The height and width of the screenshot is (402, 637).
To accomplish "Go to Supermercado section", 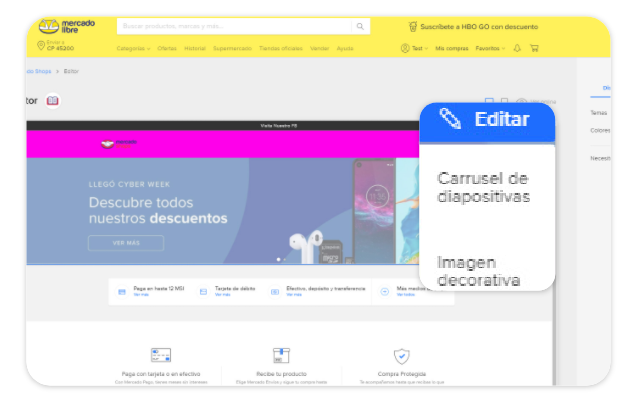I will coord(232,48).
